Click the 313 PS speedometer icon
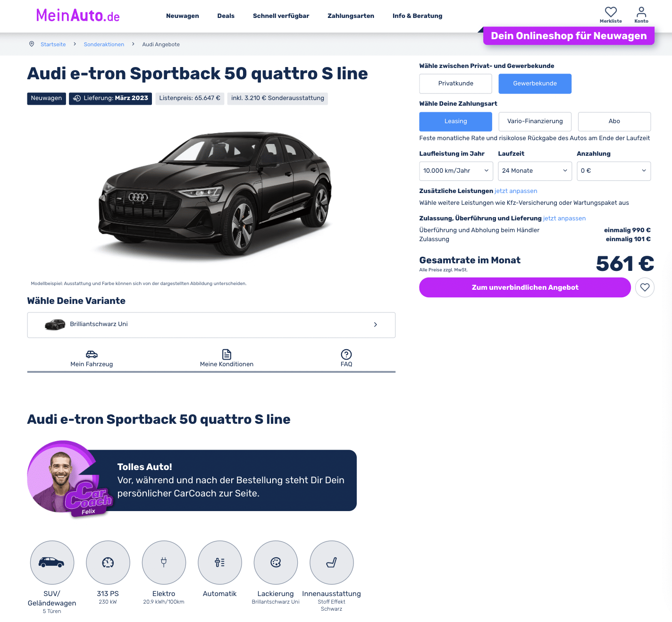672x622 pixels. [x=108, y=563]
